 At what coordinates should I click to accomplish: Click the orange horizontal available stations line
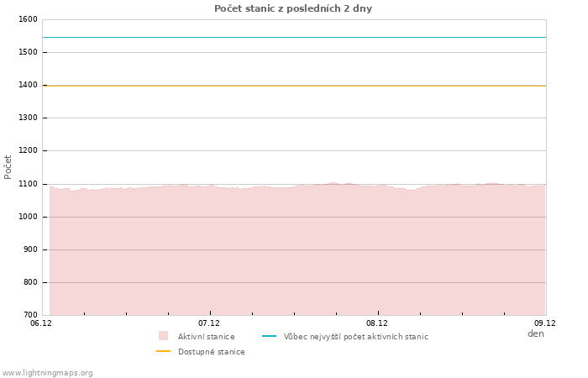point(294,85)
